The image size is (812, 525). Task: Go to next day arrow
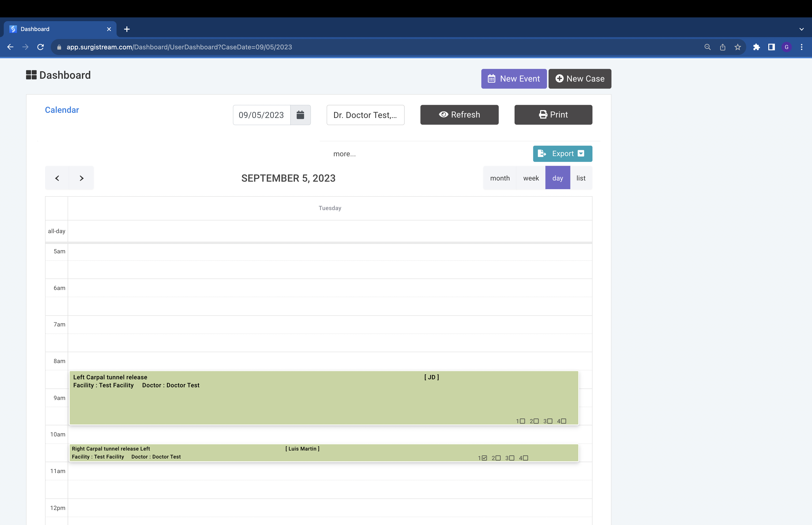82,178
